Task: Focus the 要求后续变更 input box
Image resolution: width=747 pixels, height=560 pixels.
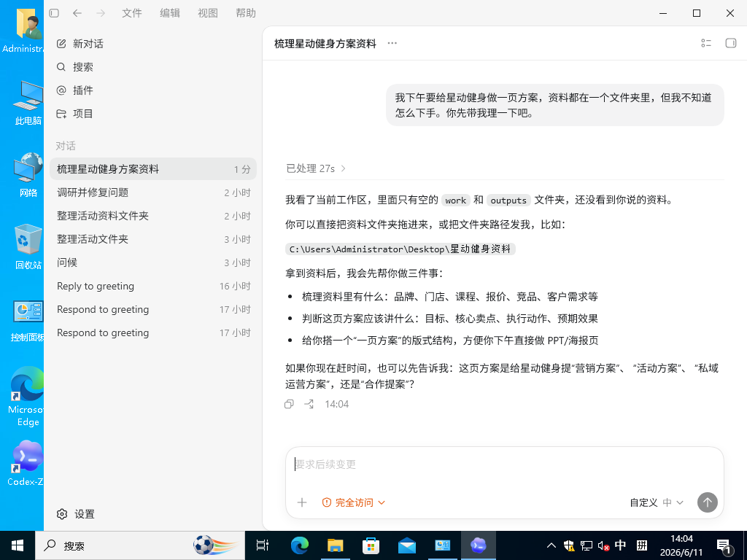Action: coord(505,464)
